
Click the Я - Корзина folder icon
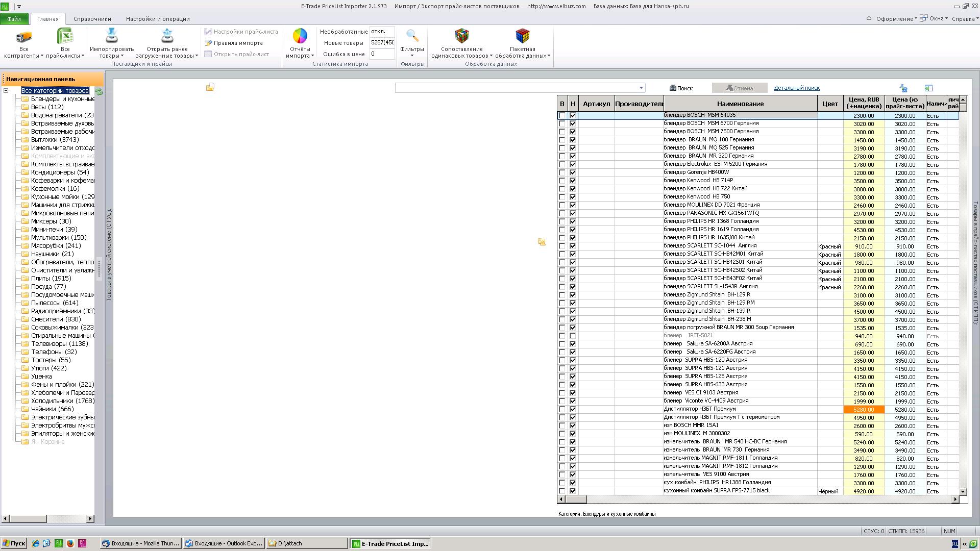click(x=24, y=442)
